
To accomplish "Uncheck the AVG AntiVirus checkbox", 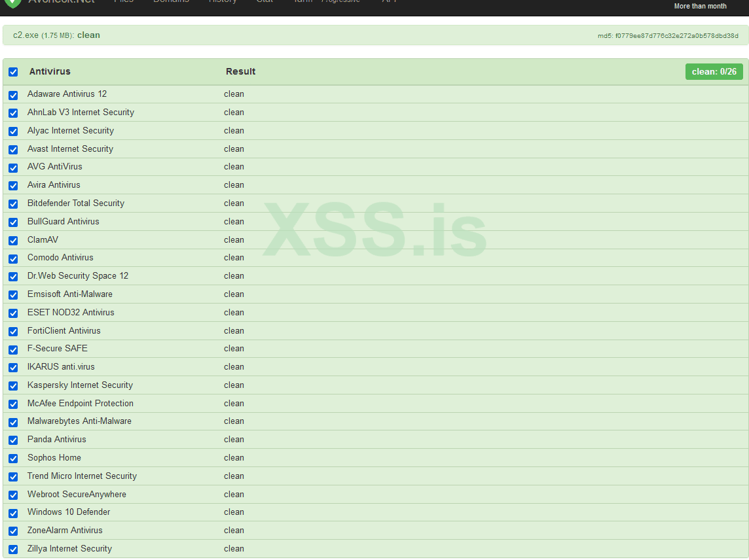I will pos(13,168).
